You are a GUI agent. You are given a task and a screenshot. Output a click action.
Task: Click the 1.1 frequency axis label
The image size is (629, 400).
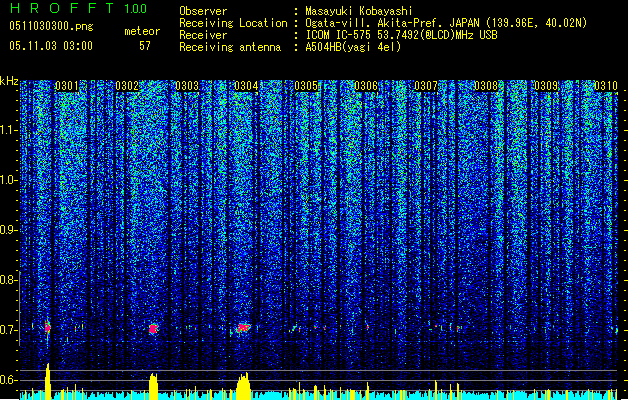click(x=9, y=130)
